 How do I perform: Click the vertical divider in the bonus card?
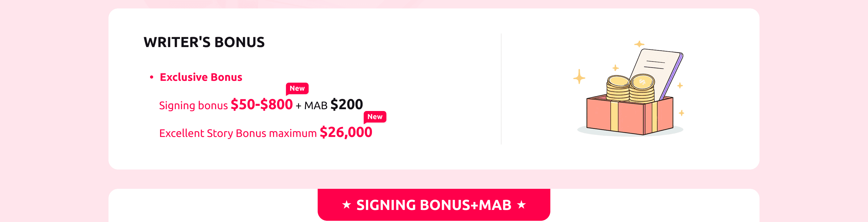pos(501,89)
